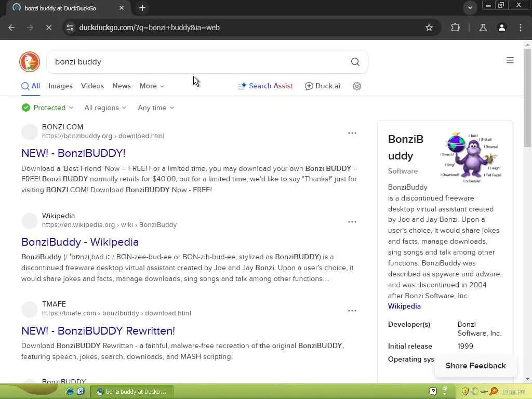Click the page vertical scrollbar thumb
This screenshot has height=399, width=532.
(527, 98)
